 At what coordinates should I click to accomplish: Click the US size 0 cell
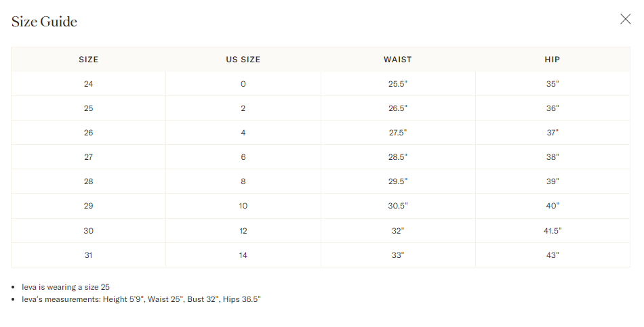pos(243,84)
